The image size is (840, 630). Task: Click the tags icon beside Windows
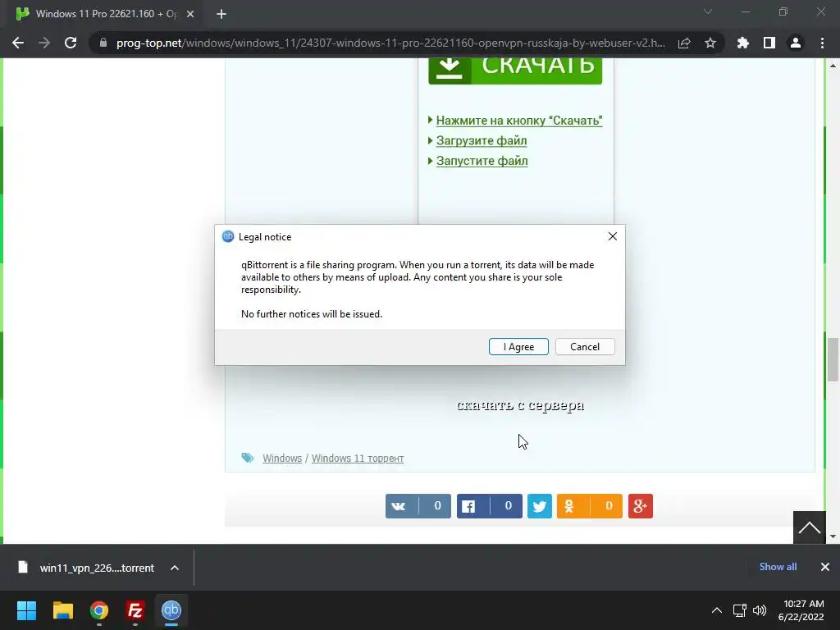[x=247, y=458]
